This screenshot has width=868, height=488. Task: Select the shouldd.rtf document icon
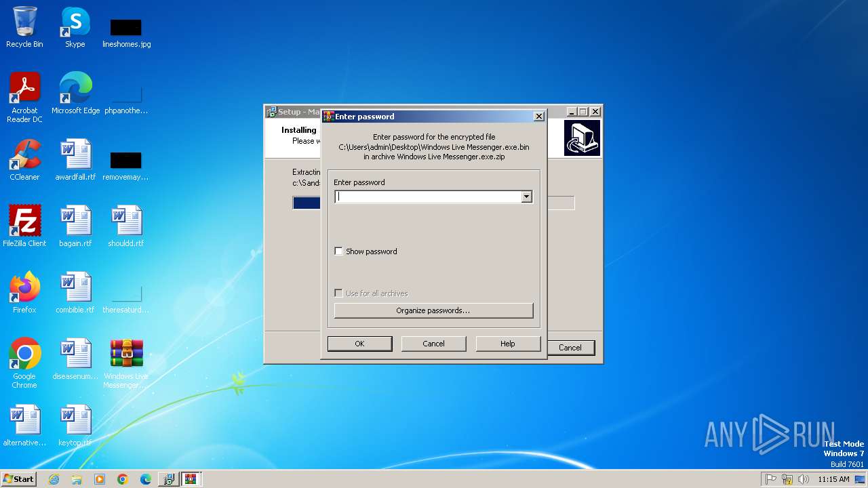(126, 226)
